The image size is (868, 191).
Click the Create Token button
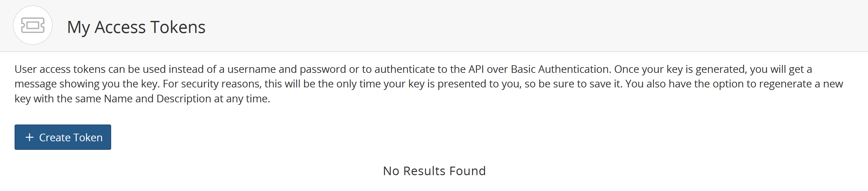click(63, 137)
